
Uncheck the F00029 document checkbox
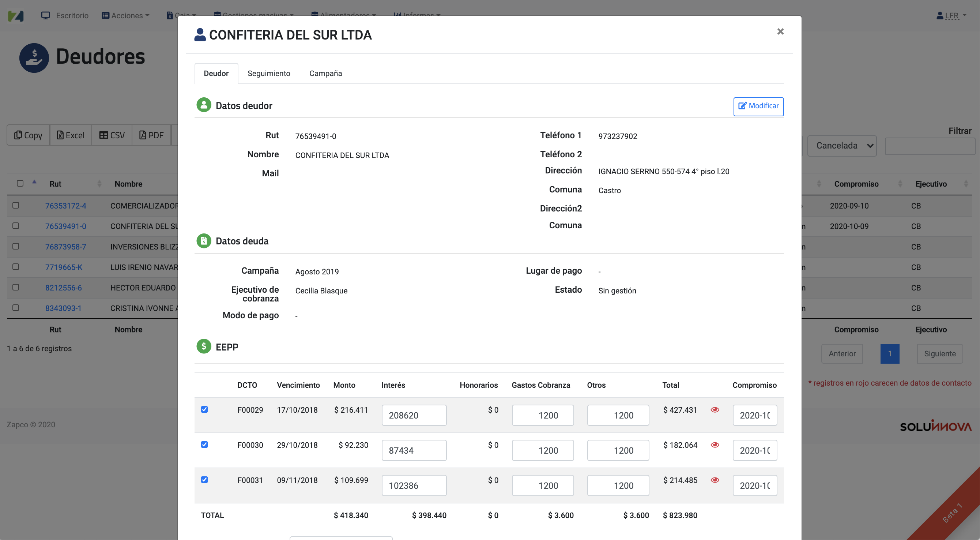(204, 409)
